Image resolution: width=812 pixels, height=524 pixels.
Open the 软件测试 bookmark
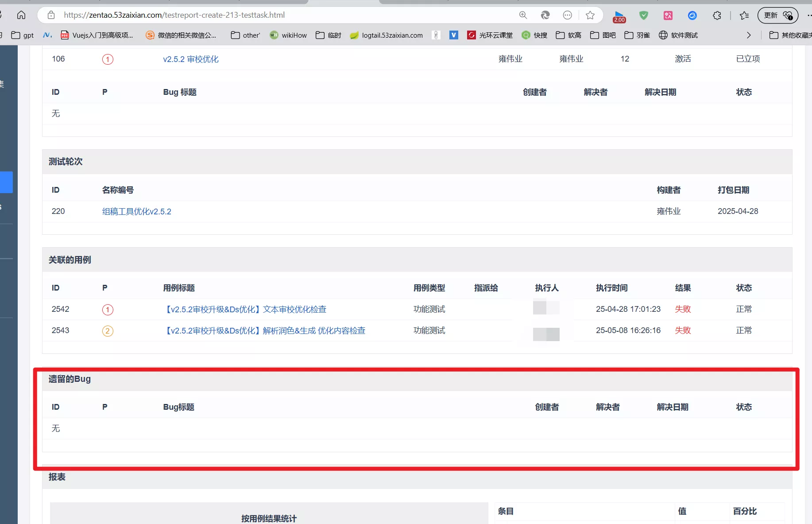[x=678, y=35]
